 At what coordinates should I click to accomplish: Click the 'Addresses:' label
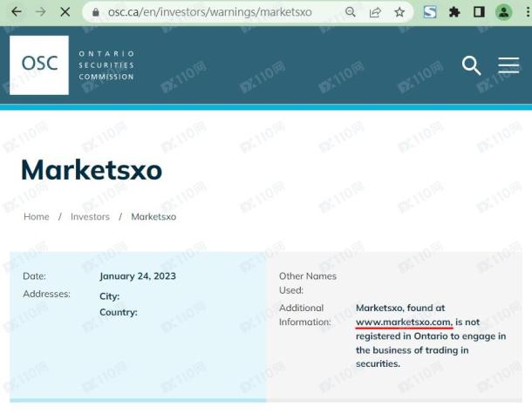46,294
